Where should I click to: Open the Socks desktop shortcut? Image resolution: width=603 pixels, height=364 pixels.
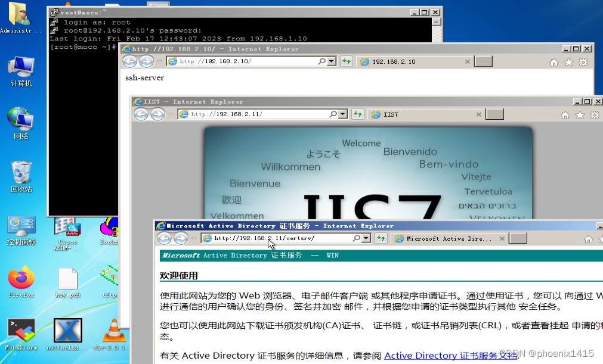pos(109,231)
